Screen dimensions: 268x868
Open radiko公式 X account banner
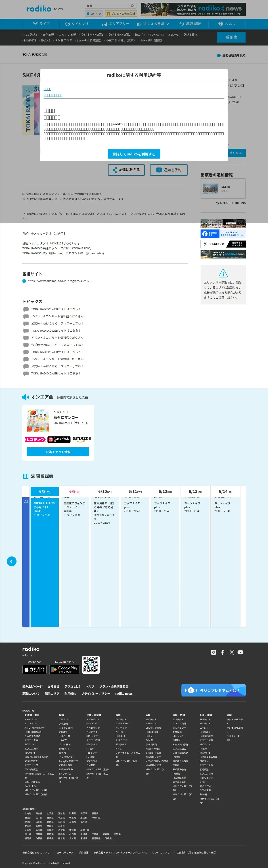(223, 244)
